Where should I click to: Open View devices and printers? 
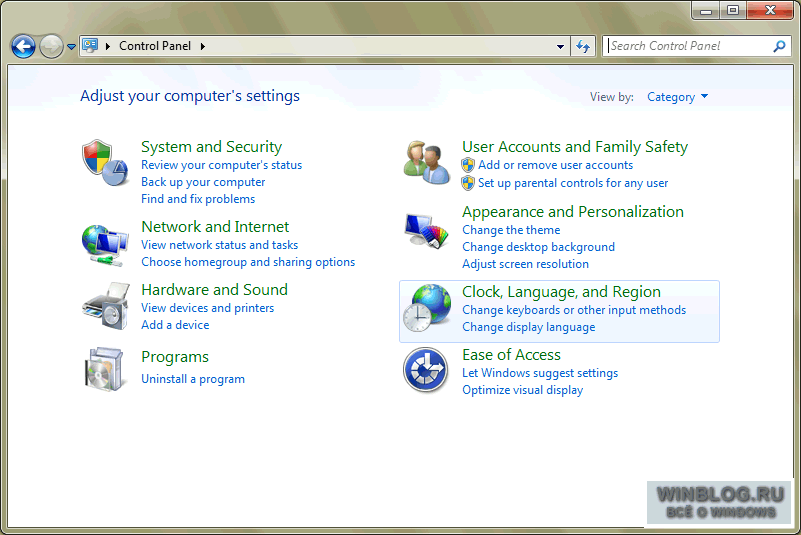[207, 308]
